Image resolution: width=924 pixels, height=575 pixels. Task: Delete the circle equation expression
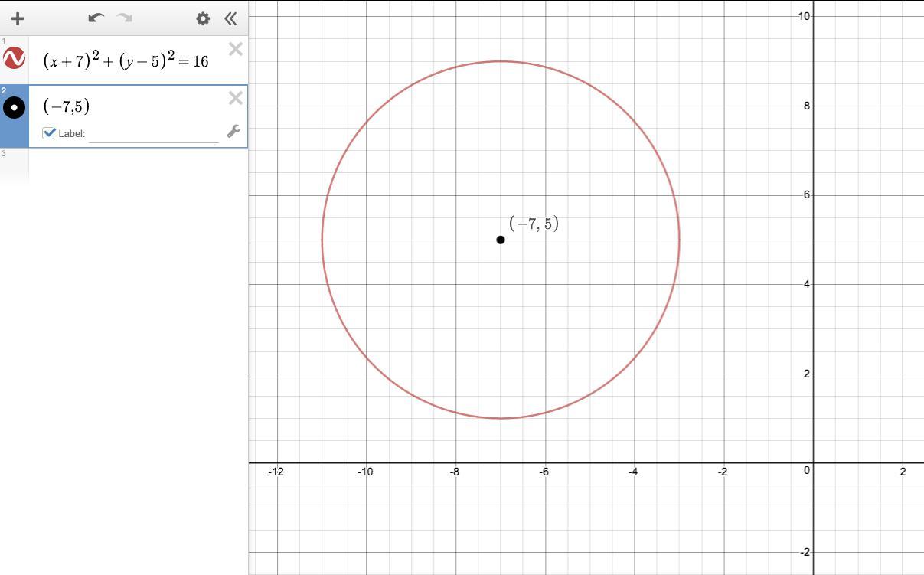click(x=236, y=49)
